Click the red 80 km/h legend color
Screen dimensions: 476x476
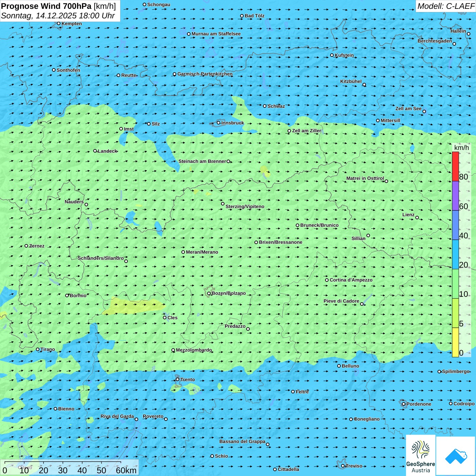click(455, 166)
